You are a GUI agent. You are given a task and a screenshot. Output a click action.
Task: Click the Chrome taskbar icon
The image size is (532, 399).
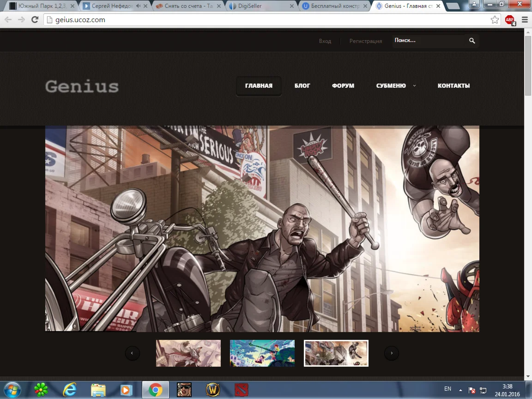(155, 390)
